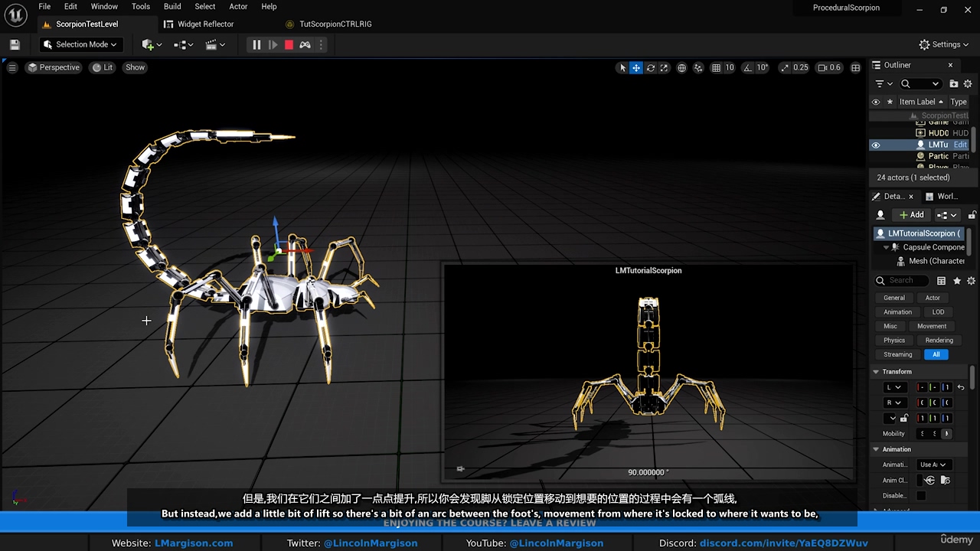Screen dimensions: 980x551
Task: Toggle the favorites star filter in Details
Action: tap(956, 281)
